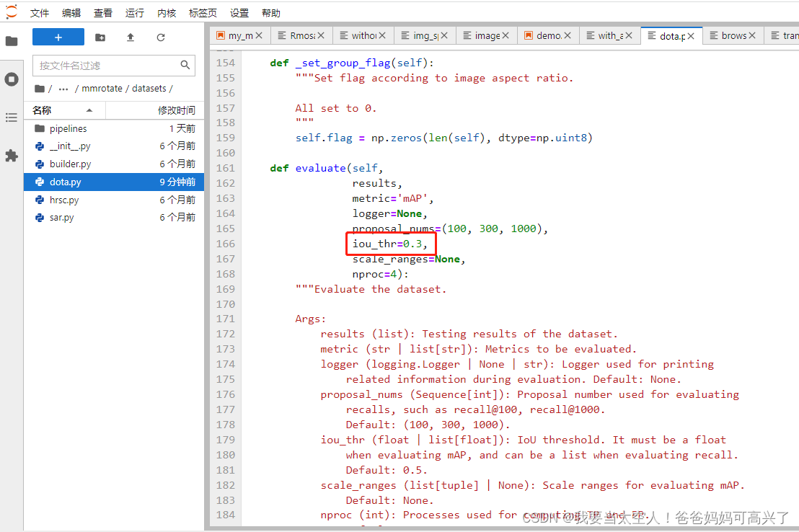Click the search magnifier in file filter
This screenshot has width=799, height=532.
tap(185, 65)
